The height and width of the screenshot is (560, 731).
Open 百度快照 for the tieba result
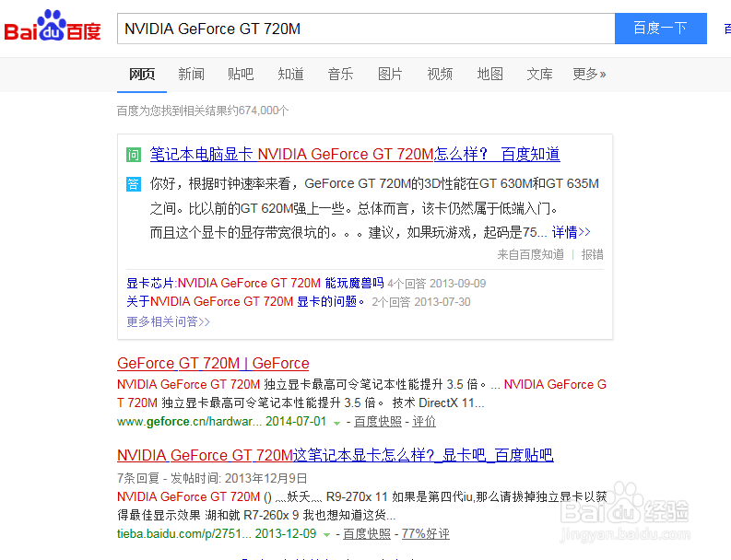click(x=367, y=534)
